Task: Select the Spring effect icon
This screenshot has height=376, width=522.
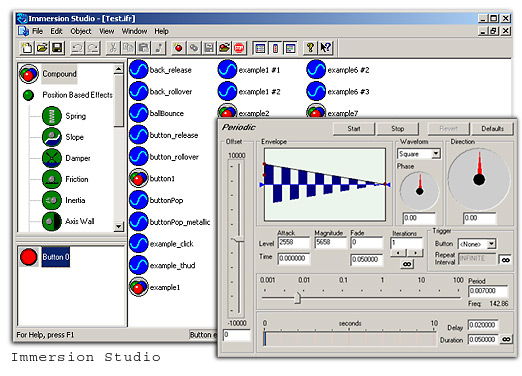Action: 52,116
